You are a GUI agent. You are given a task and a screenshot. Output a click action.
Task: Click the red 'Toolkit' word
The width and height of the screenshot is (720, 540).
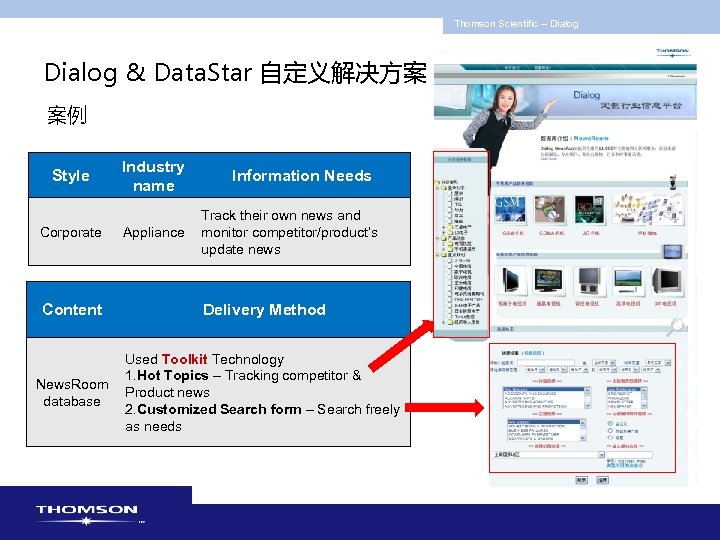[184, 359]
